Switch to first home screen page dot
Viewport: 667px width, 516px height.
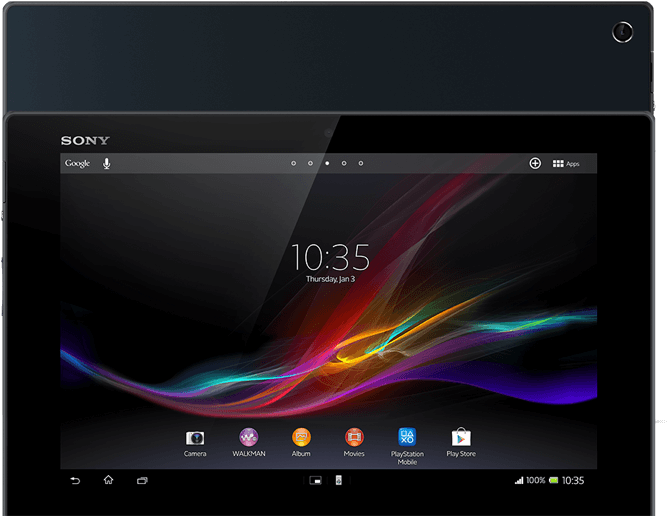[294, 163]
